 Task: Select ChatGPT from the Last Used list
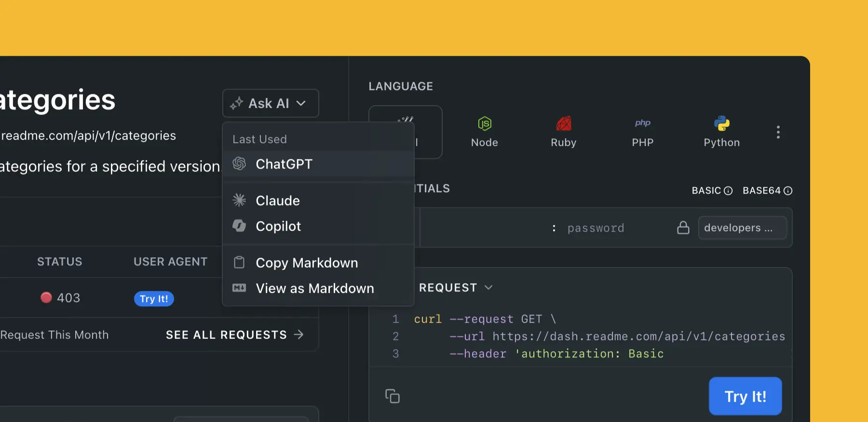click(x=318, y=164)
